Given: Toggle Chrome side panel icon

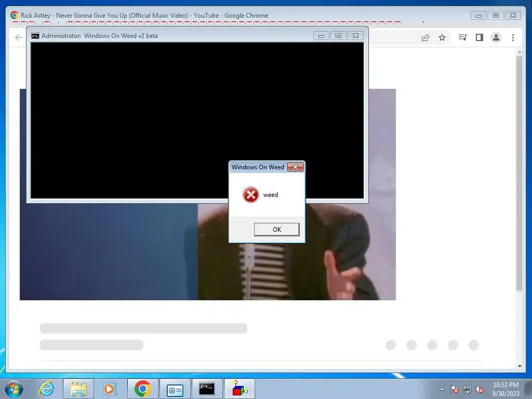Looking at the screenshot, I should 479,37.
